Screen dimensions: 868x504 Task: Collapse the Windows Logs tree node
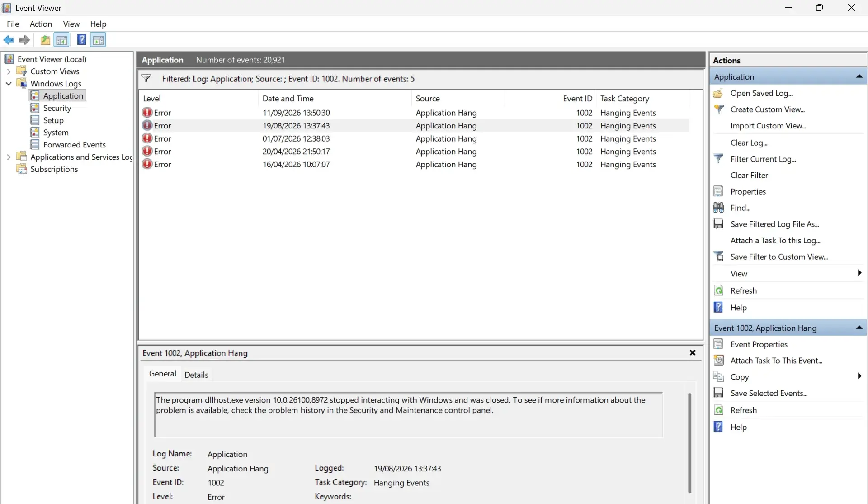click(x=9, y=84)
